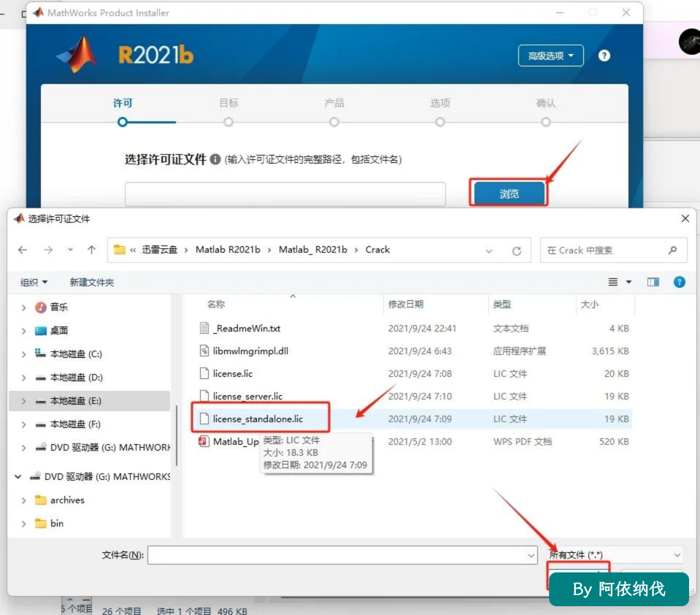Click the search magnifier icon

672,251
